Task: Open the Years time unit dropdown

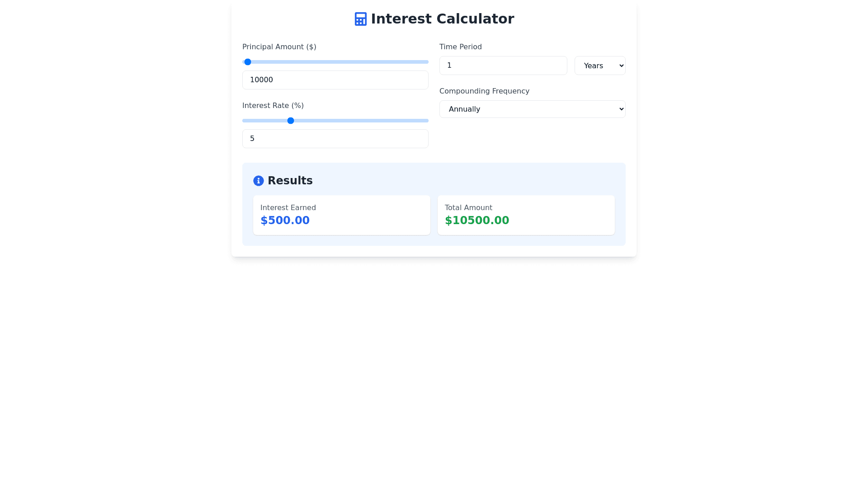Action: tap(599, 66)
